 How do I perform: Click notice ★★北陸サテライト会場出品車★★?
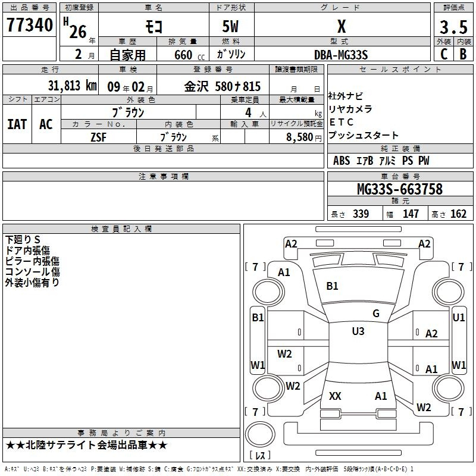[x=86, y=445]
